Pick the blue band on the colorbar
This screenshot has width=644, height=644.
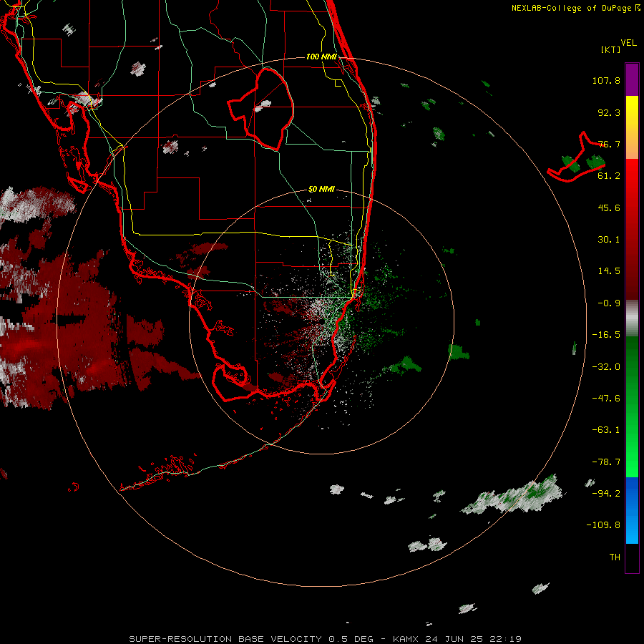(632, 510)
